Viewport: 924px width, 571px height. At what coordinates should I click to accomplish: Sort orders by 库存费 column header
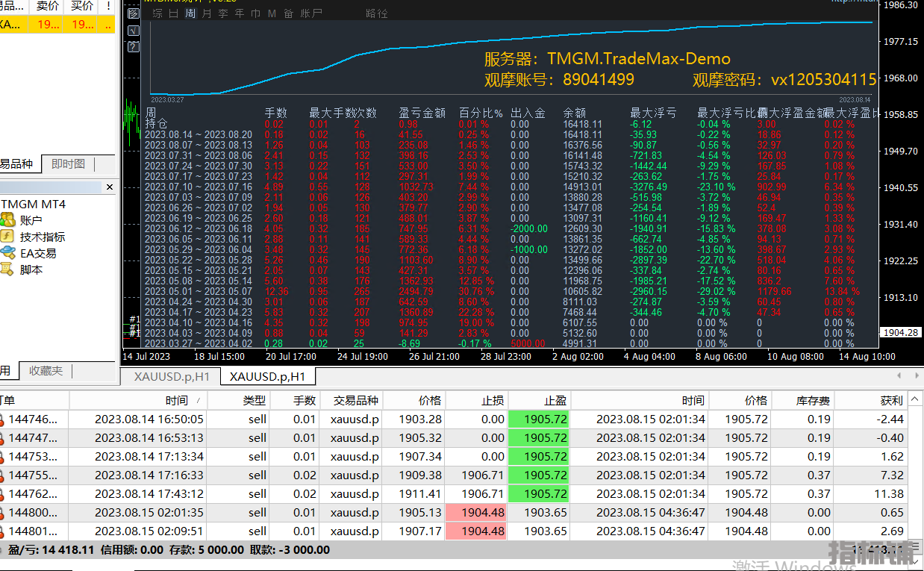click(x=802, y=401)
